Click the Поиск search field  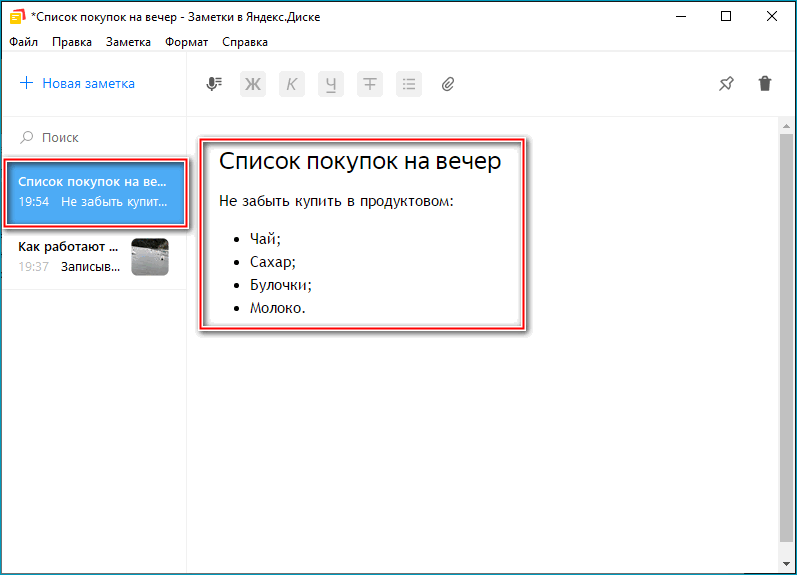pos(95,137)
